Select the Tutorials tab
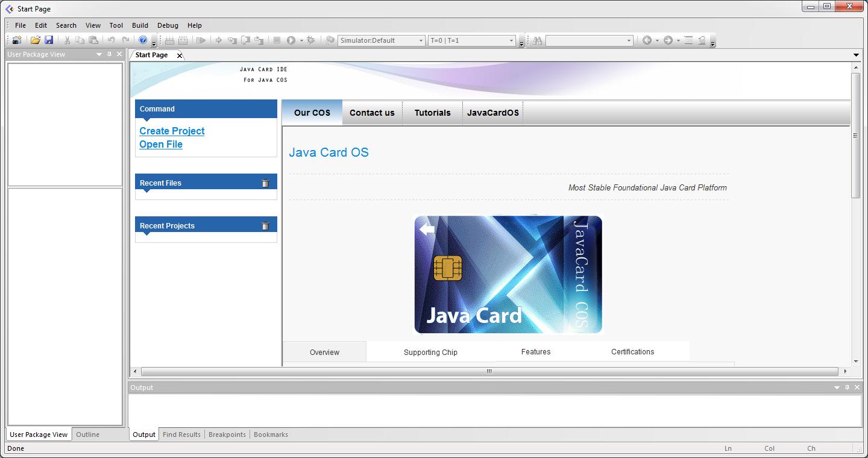This screenshot has width=868, height=458. coord(432,113)
